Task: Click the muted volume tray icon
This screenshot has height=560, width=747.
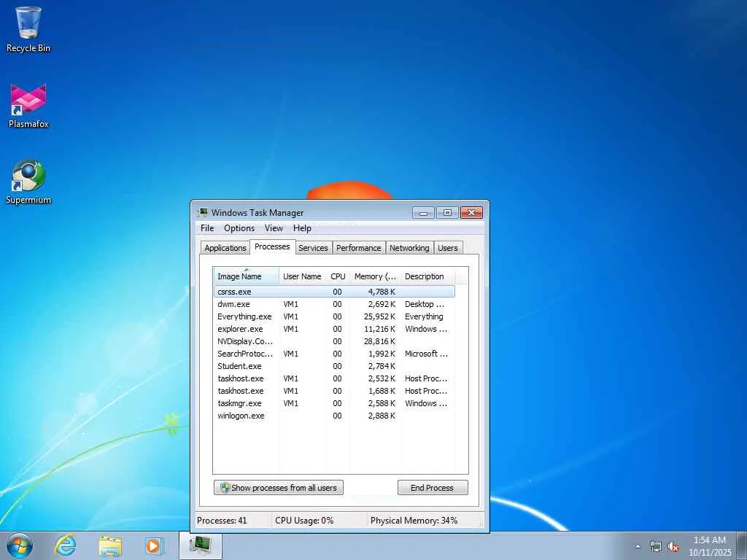Action: (x=673, y=547)
